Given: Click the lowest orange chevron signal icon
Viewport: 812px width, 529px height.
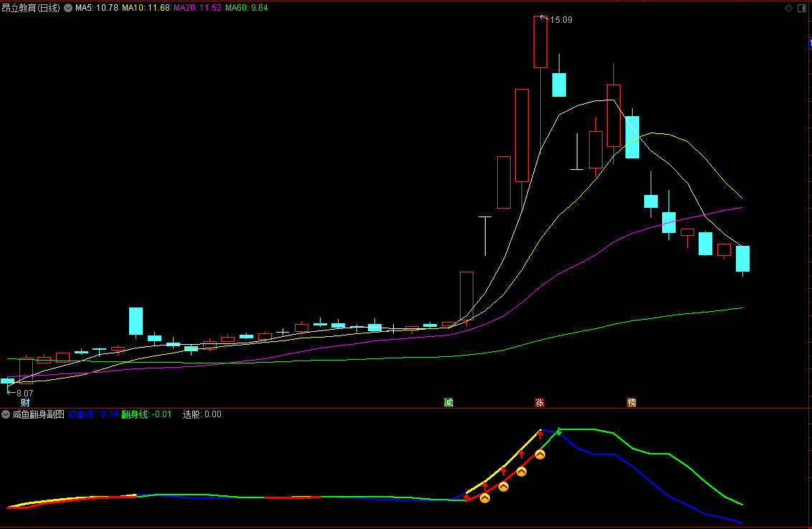Looking at the screenshot, I should click(485, 498).
